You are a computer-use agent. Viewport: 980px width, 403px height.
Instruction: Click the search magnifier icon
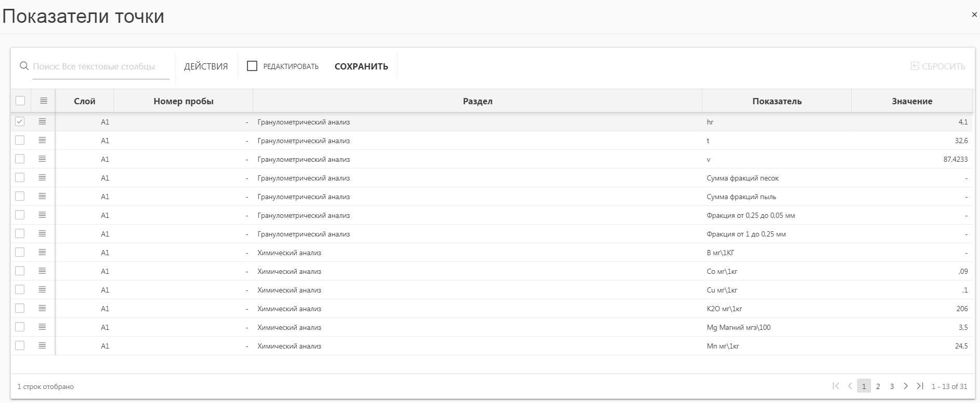click(x=24, y=66)
